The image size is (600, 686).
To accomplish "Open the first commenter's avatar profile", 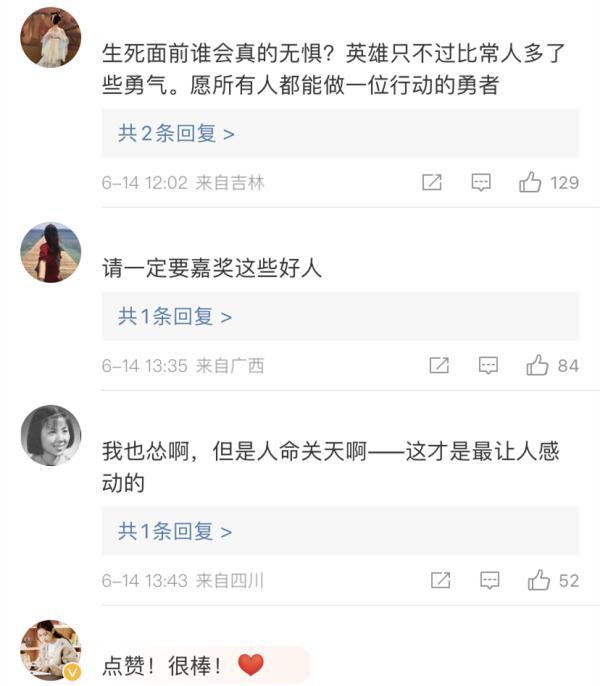I will [x=51, y=37].
